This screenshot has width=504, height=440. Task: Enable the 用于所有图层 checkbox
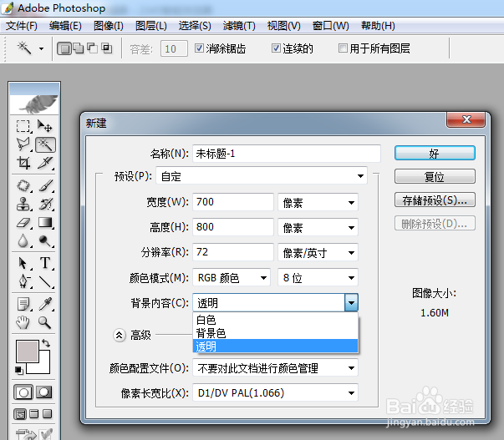(x=343, y=48)
